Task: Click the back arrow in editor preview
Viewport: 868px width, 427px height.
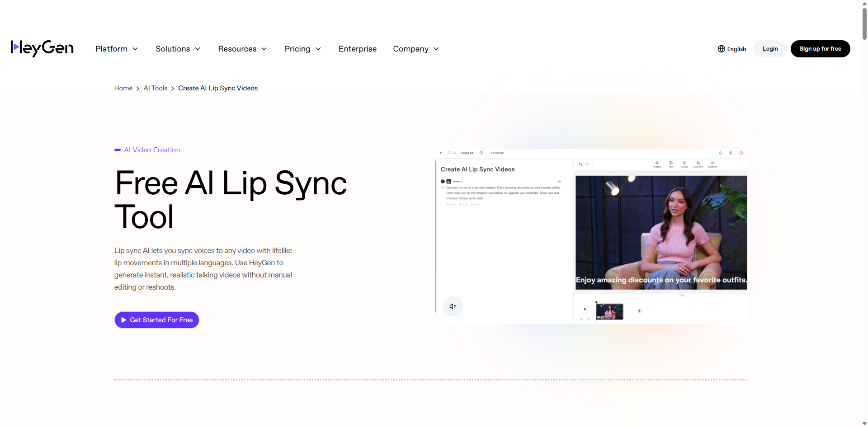Action: pos(442,153)
